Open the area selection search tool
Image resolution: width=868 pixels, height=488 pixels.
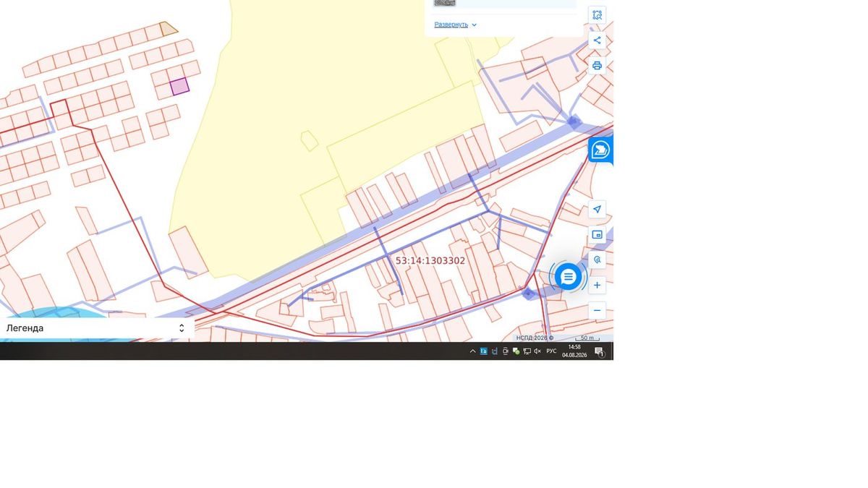597,15
